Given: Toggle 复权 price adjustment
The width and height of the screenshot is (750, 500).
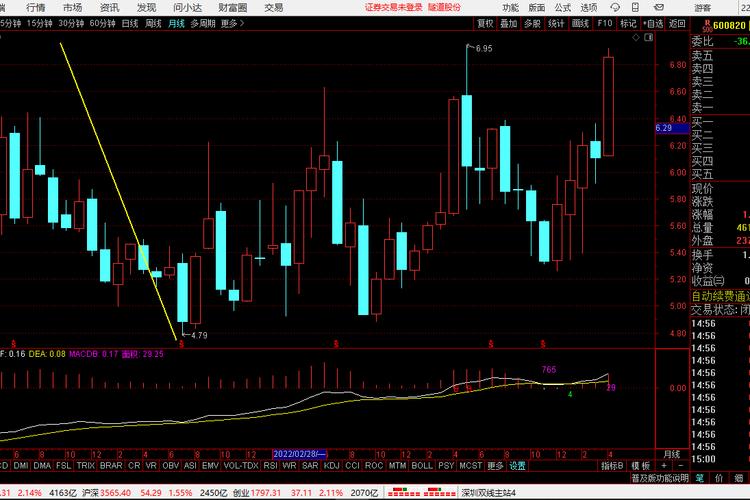Looking at the screenshot, I should [x=485, y=23].
